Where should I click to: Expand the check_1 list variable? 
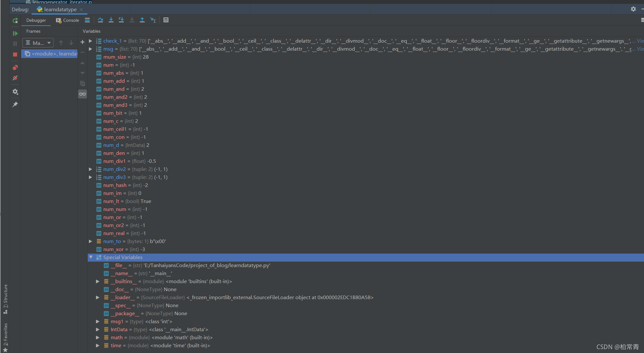click(91, 41)
